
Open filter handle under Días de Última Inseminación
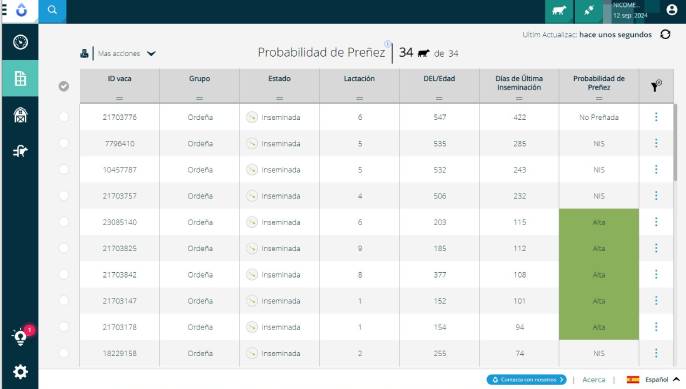coord(519,98)
